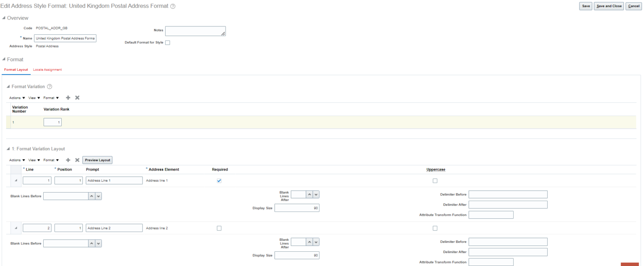Cancel editing the address format
Screen dimensions: 644x266
tap(634, 6)
